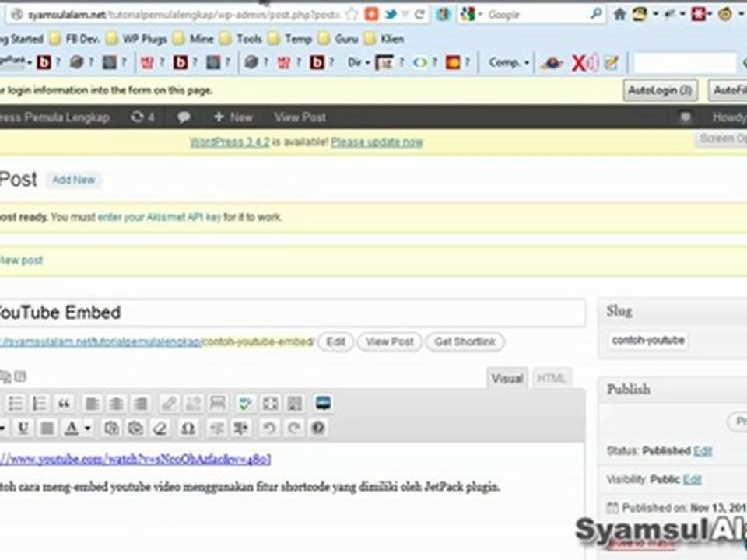Reload the page in browser
747x560 pixels.
click(419, 14)
